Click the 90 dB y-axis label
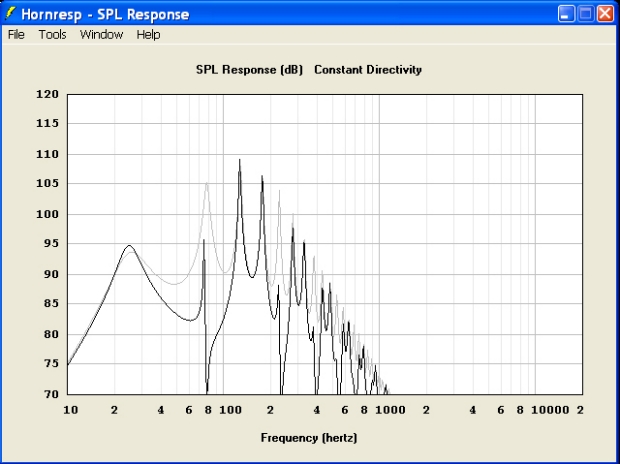The width and height of the screenshot is (620, 464). point(50,274)
